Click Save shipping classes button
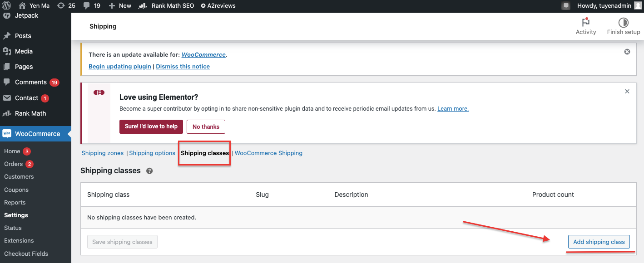644x263 pixels. coord(122,242)
